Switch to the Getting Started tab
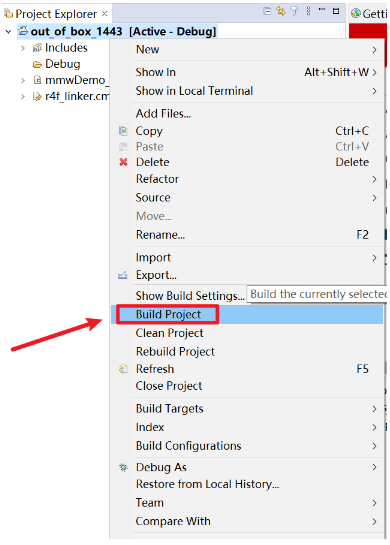 point(368,14)
